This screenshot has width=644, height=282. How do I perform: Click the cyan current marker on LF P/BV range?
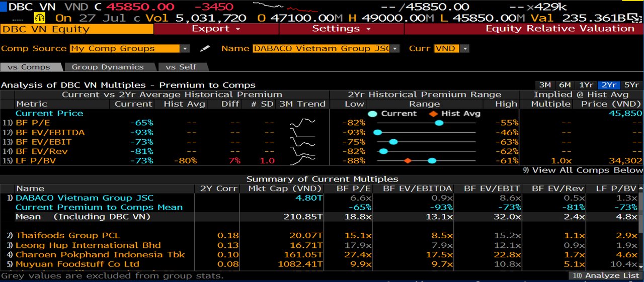432,161
